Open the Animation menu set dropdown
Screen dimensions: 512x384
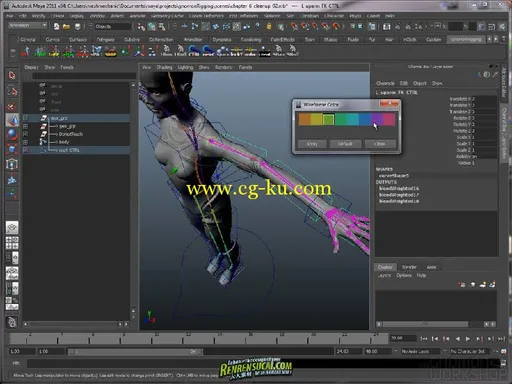28,26
